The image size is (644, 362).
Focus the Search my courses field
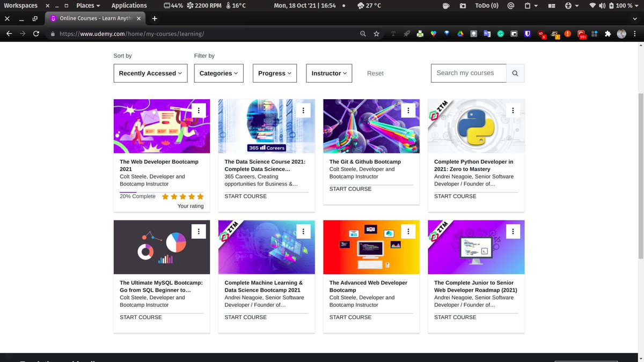tap(469, 73)
